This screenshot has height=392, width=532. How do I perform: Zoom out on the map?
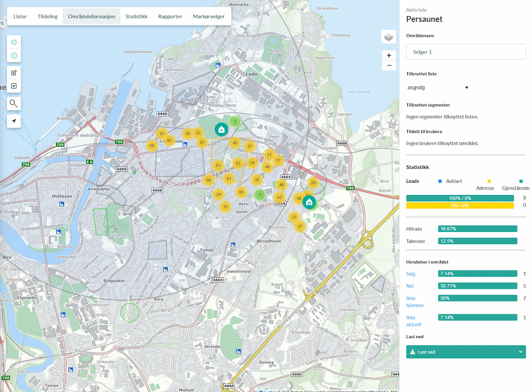[x=389, y=65]
